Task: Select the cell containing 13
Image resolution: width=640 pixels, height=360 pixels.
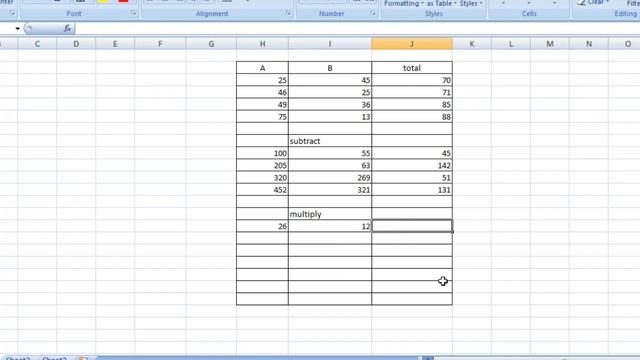Action: 330,117
